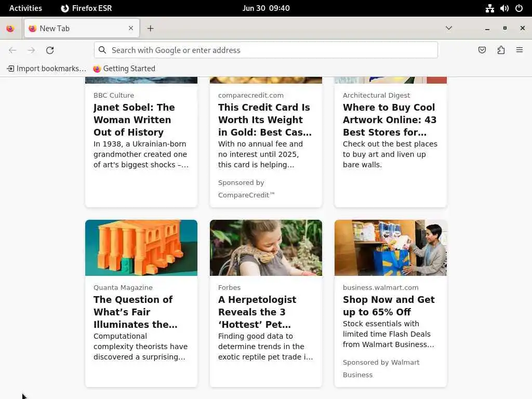The width and height of the screenshot is (532, 399).
Task: Focus the Search with Google address field
Action: click(x=265, y=50)
